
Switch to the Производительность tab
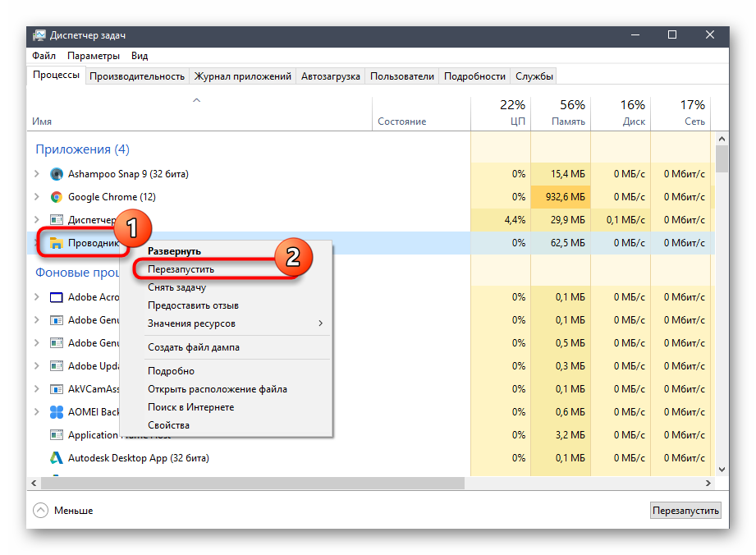click(x=137, y=76)
